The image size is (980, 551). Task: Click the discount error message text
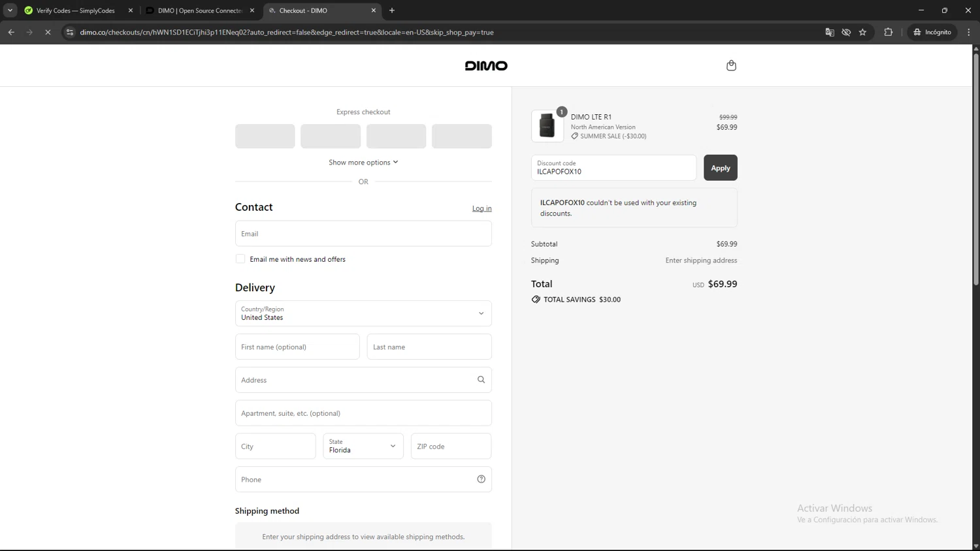click(619, 208)
